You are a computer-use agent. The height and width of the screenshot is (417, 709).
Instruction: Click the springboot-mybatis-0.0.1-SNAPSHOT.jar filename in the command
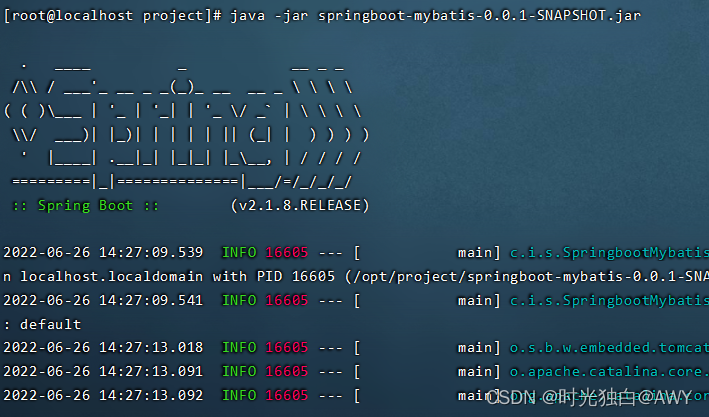tap(479, 16)
